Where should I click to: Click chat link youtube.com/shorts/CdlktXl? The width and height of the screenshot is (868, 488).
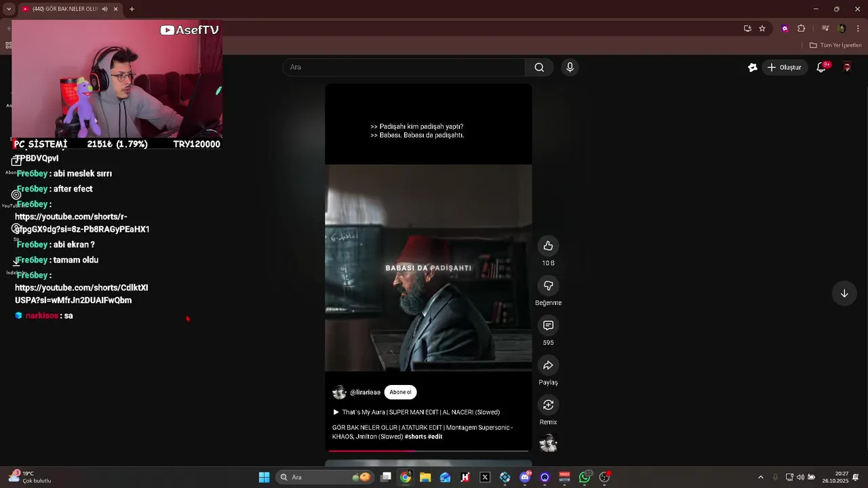tap(81, 293)
